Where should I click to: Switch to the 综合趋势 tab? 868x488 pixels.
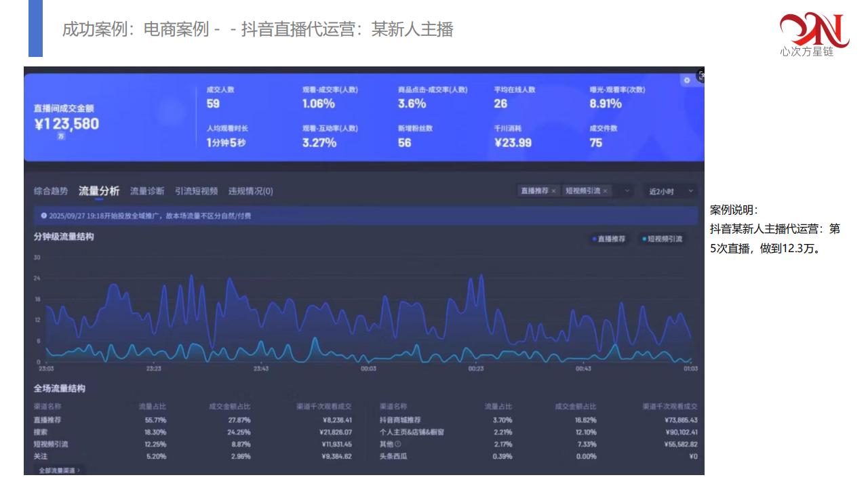tap(51, 191)
